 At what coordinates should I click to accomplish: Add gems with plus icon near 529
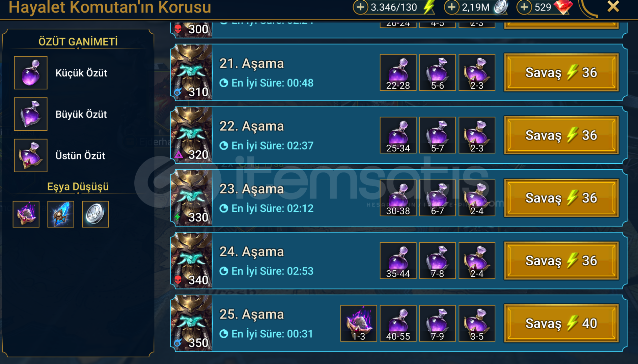[524, 7]
